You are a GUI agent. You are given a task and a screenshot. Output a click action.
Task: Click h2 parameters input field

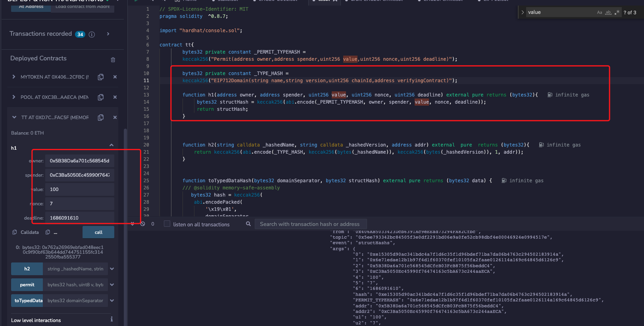point(75,269)
